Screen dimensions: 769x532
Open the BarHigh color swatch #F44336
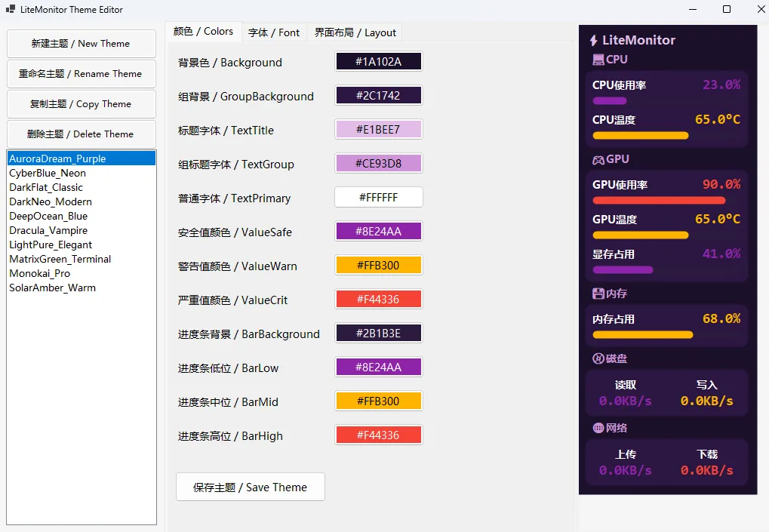click(378, 435)
